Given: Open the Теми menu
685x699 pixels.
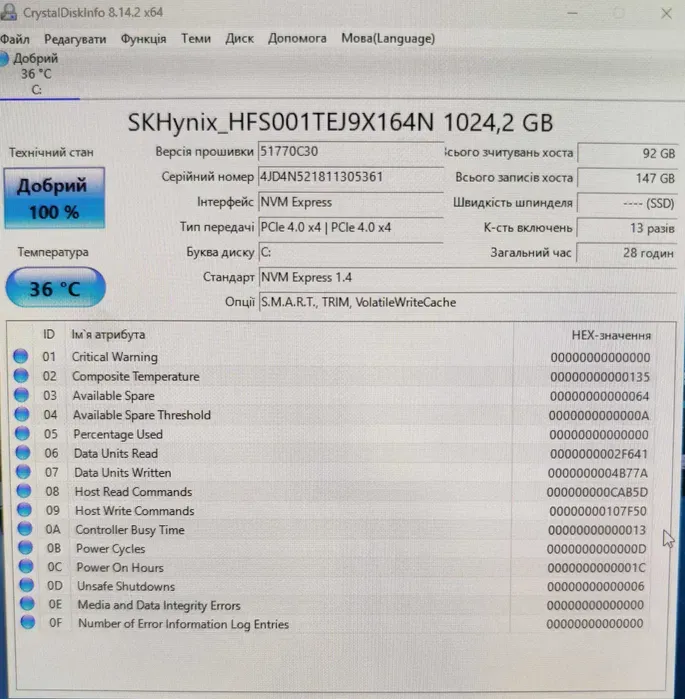Looking at the screenshot, I should click(x=196, y=38).
